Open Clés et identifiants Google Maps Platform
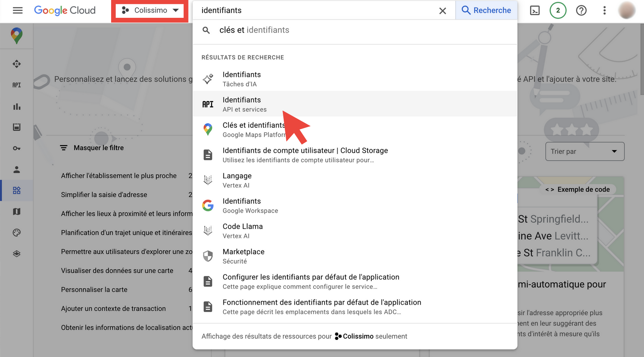 point(355,130)
